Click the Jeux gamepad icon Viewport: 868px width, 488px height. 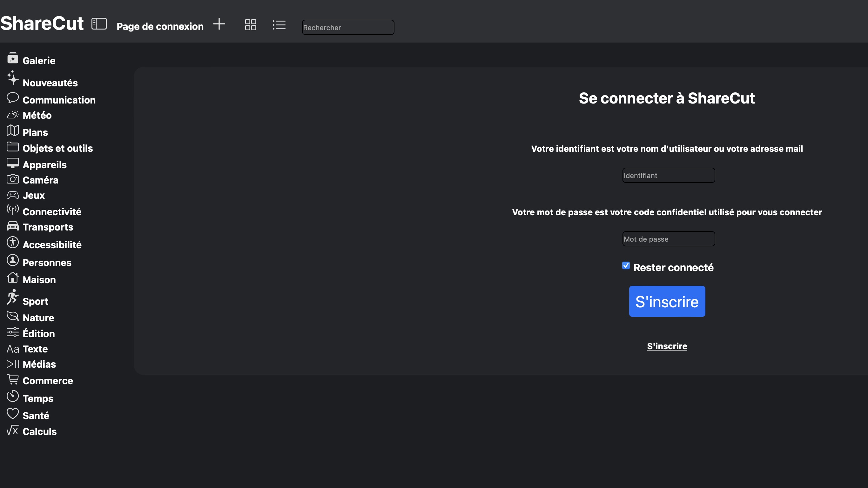(13, 195)
